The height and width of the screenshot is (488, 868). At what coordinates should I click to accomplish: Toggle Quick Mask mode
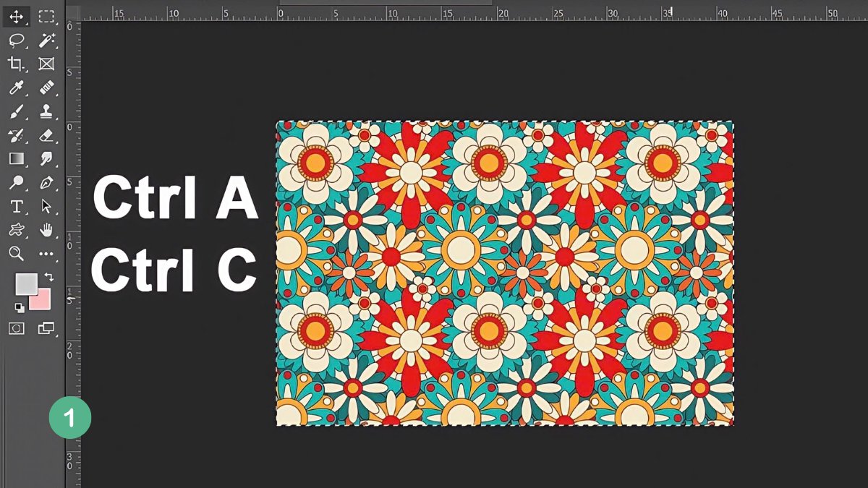tap(17, 329)
